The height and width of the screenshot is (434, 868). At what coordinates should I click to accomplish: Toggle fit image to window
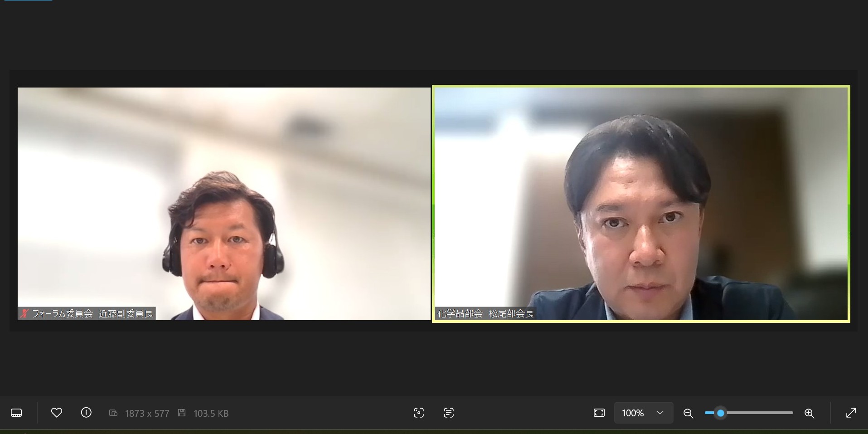(599, 413)
